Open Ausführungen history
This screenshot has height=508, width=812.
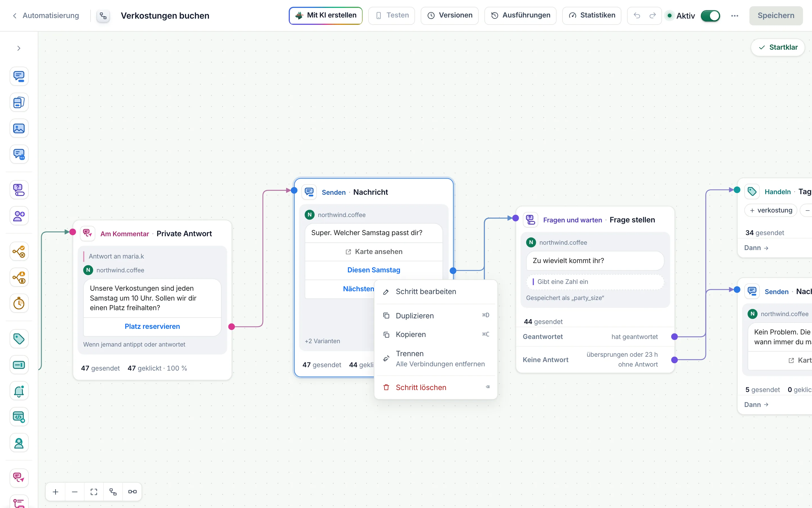click(520, 16)
